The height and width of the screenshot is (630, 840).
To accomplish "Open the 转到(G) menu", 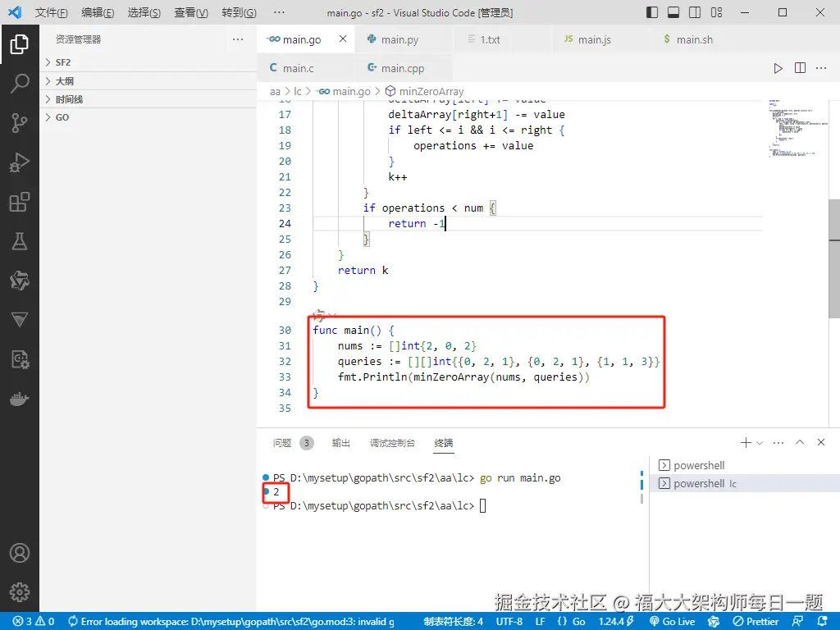I will [x=239, y=12].
